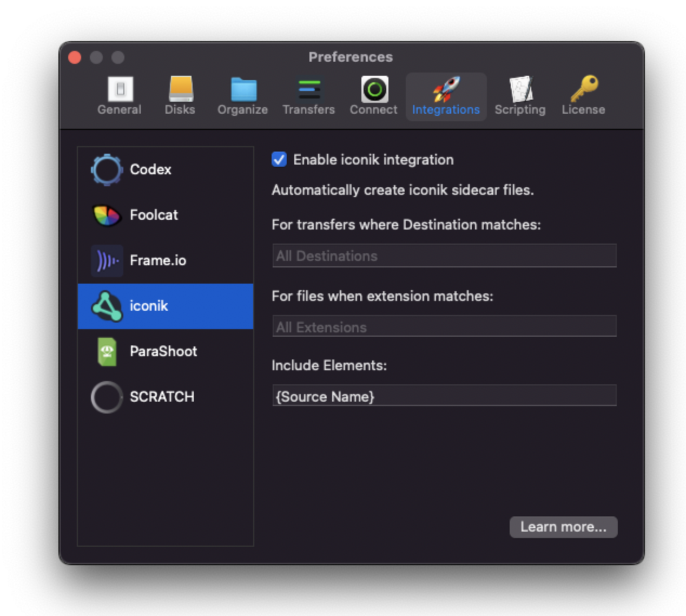Close the Preferences window with the red button
This screenshot has height=616, width=686.
(x=75, y=57)
